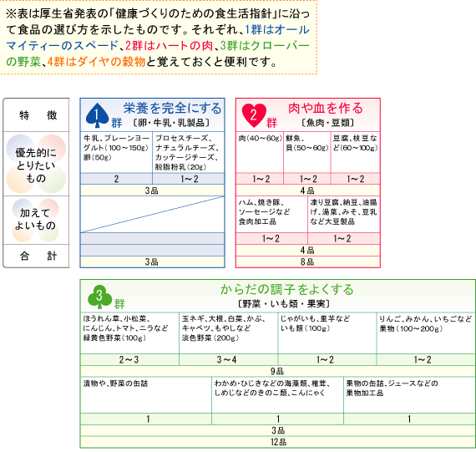Click the '2' count under the milk cell
The width and height of the screenshot is (476, 452).
[116, 179]
